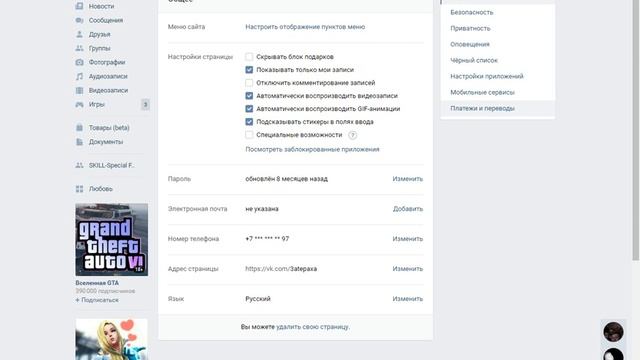
Task: Open the Платежи и переводы tab
Action: (498, 108)
